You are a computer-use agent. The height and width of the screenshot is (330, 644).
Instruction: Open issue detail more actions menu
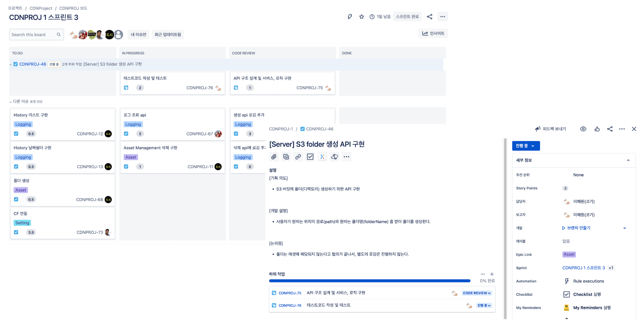622,129
